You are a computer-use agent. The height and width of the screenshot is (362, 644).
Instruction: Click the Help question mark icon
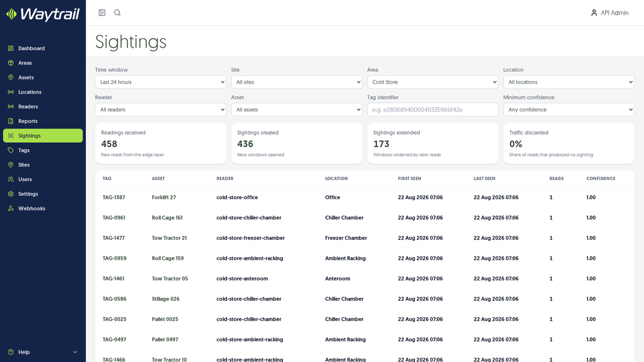[11, 352]
